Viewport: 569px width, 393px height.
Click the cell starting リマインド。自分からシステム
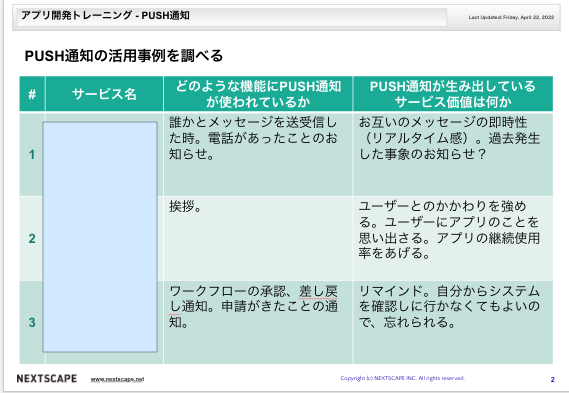coord(453,322)
